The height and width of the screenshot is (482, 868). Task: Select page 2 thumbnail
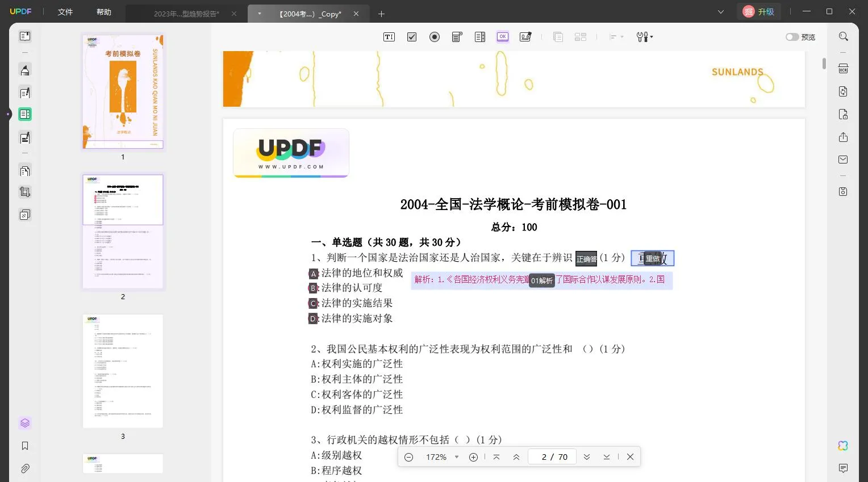coord(123,232)
